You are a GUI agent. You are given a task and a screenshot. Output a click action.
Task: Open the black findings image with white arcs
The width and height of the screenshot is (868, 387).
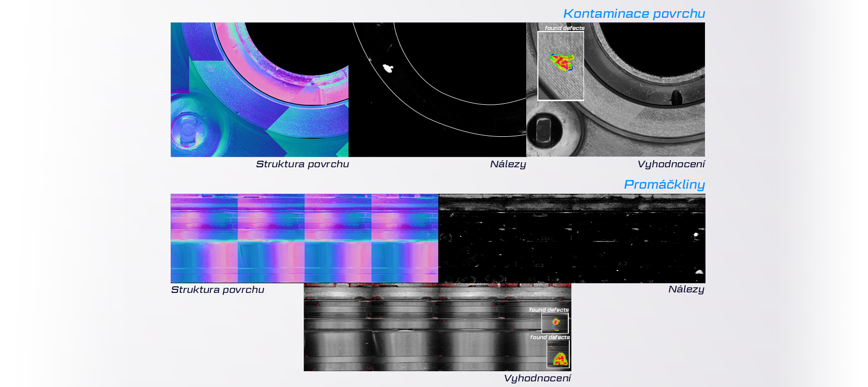[437, 90]
